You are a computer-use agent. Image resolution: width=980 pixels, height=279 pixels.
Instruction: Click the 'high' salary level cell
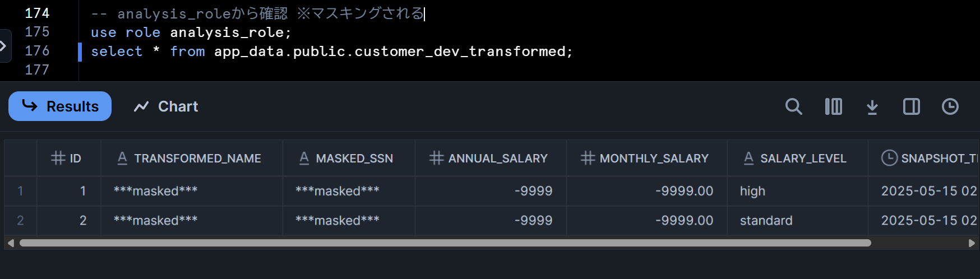[x=752, y=191]
